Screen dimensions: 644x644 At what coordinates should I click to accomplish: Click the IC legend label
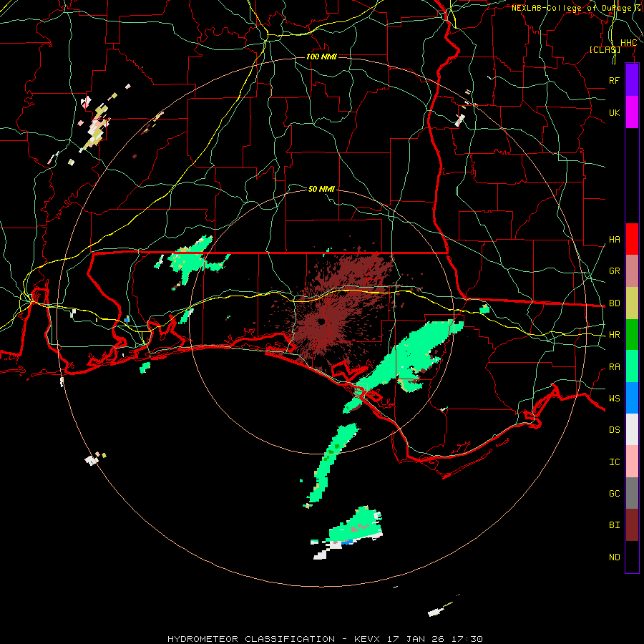point(614,462)
